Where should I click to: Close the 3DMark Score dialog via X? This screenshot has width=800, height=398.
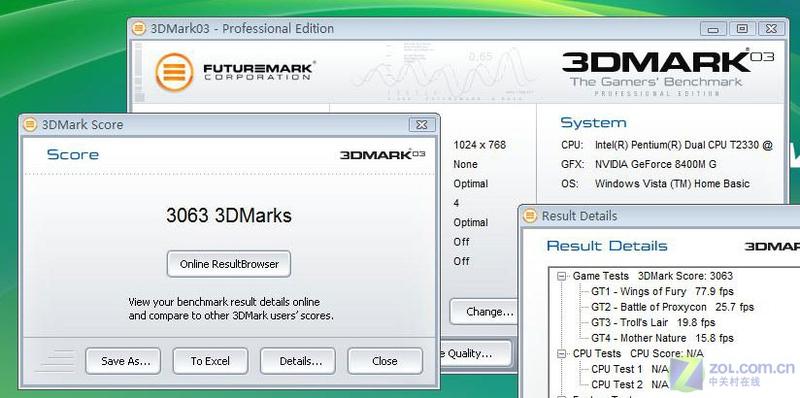click(x=421, y=125)
